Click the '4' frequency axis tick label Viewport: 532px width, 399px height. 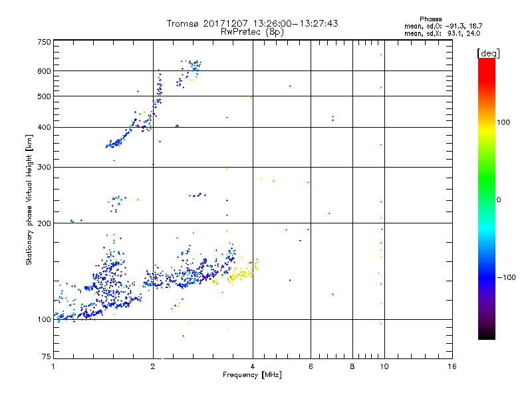[253, 366]
